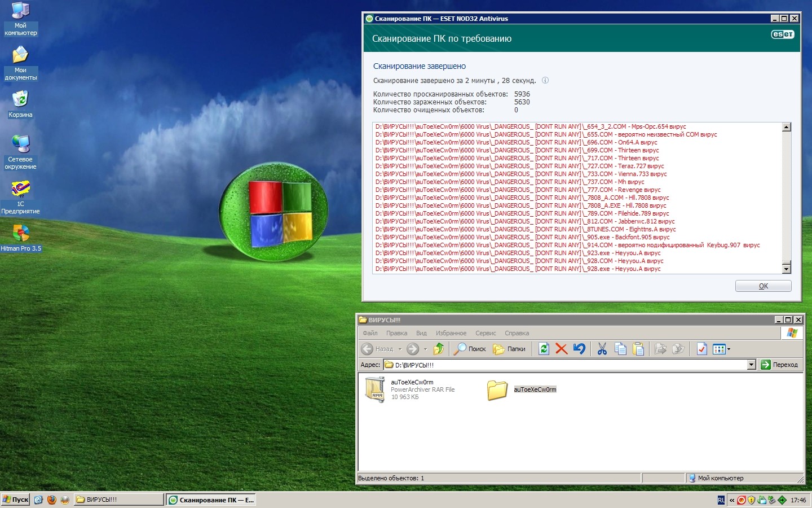Select the 1C Предприятие desktop shortcut
812x508 pixels.
(x=21, y=190)
